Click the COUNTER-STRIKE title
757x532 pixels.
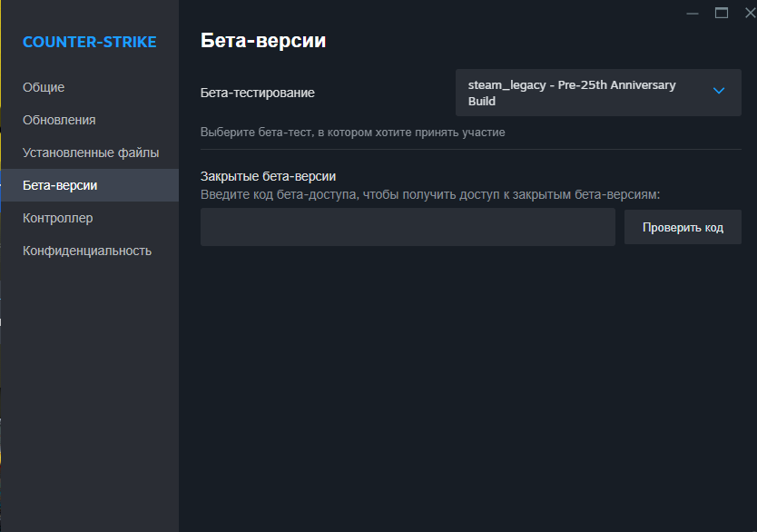coord(89,42)
